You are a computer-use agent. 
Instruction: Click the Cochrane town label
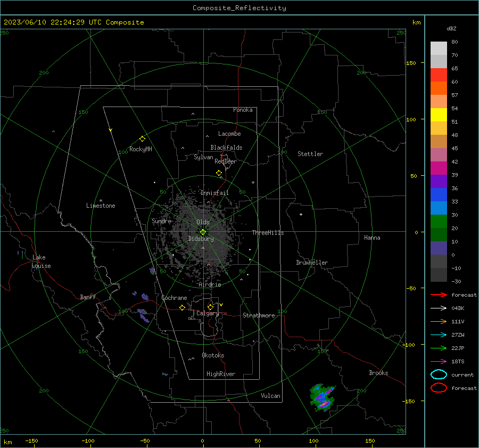pyautogui.click(x=174, y=298)
